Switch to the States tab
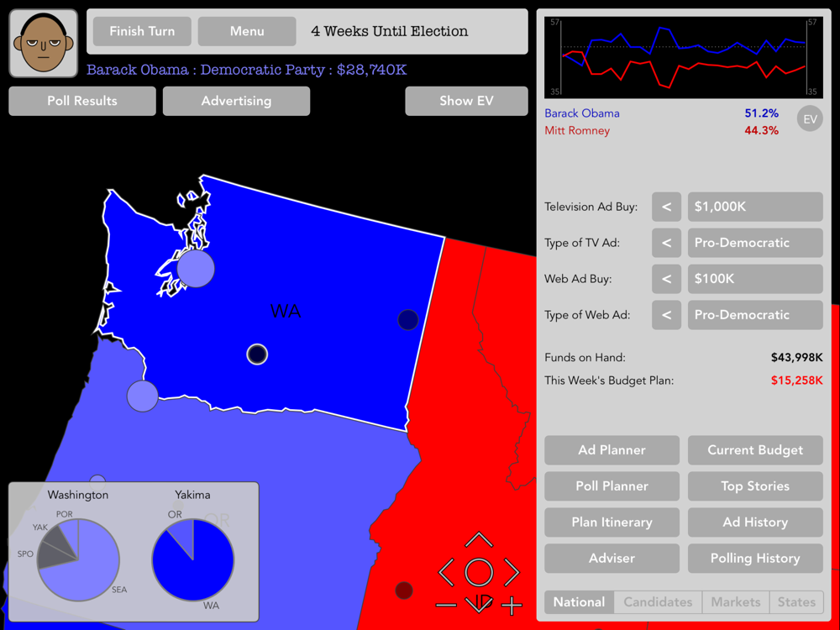Viewport: 840px width, 630px height. [x=796, y=602]
